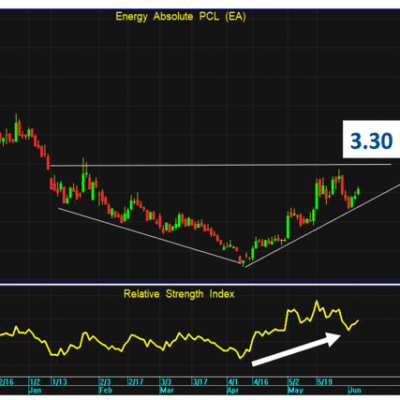The height and width of the screenshot is (400, 400).
Task: Select the '3/3' date label on axis
Action: 166,382
